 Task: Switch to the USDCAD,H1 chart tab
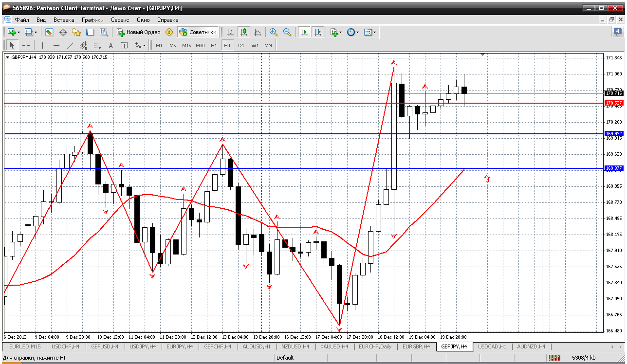(492, 346)
